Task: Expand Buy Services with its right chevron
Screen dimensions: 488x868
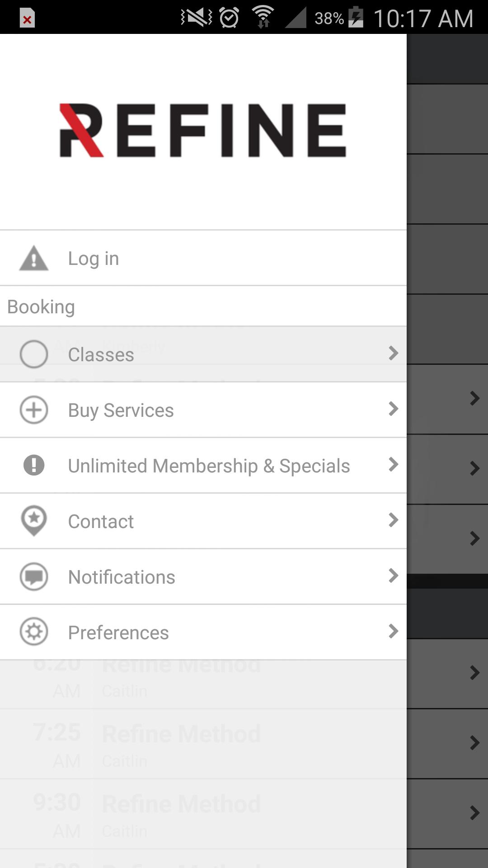Action: tap(393, 409)
